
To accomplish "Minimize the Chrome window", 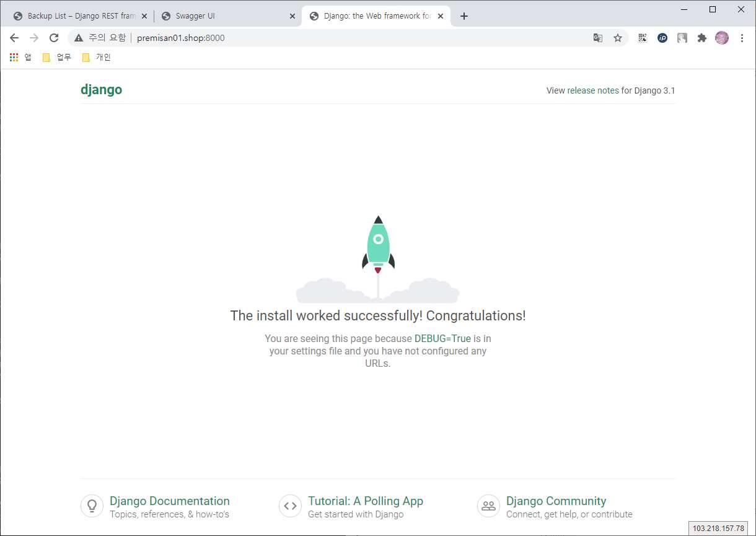I will click(684, 9).
